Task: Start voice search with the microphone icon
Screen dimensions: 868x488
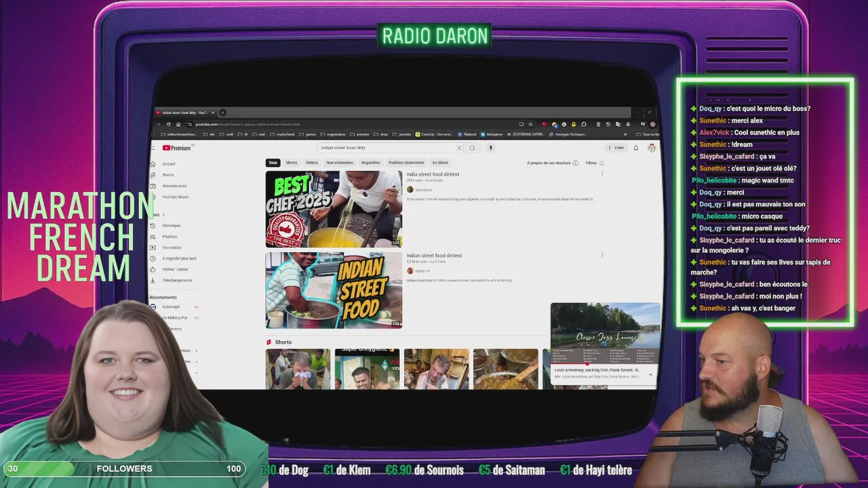Action: pos(491,148)
